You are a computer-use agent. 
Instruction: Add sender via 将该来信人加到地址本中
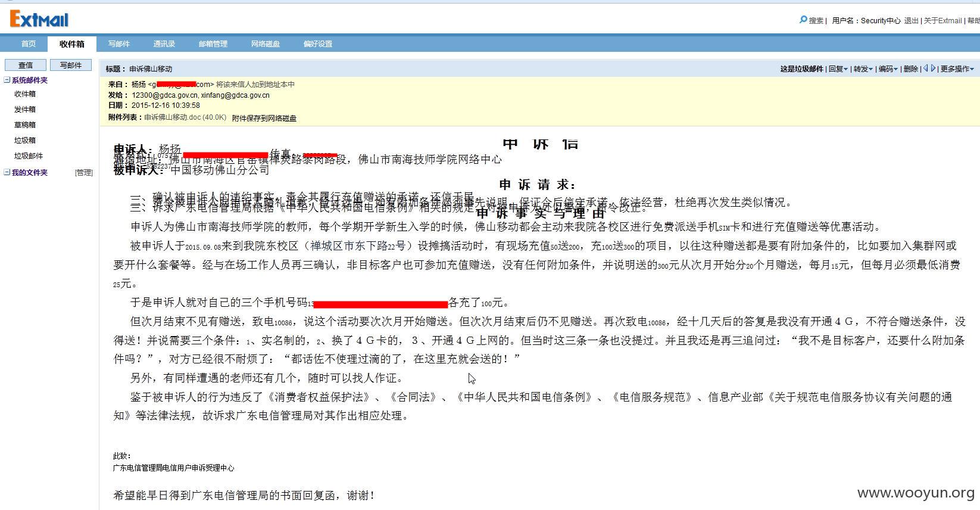point(255,85)
